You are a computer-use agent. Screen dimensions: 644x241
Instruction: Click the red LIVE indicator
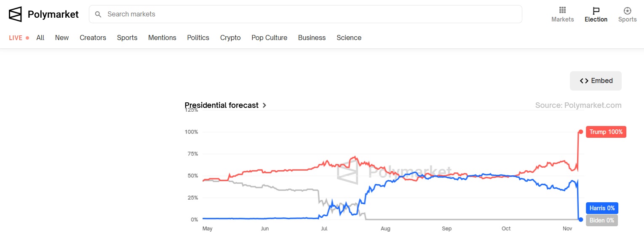pos(19,37)
